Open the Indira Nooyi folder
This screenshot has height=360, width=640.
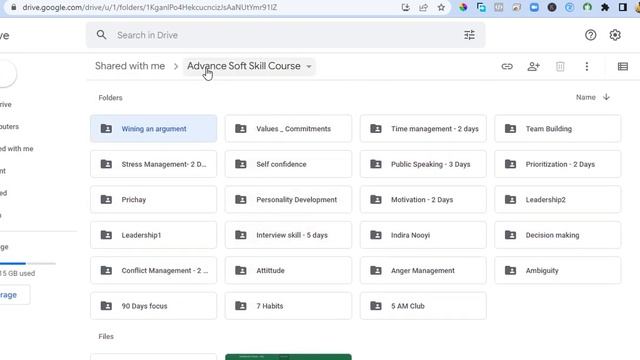[423, 235]
